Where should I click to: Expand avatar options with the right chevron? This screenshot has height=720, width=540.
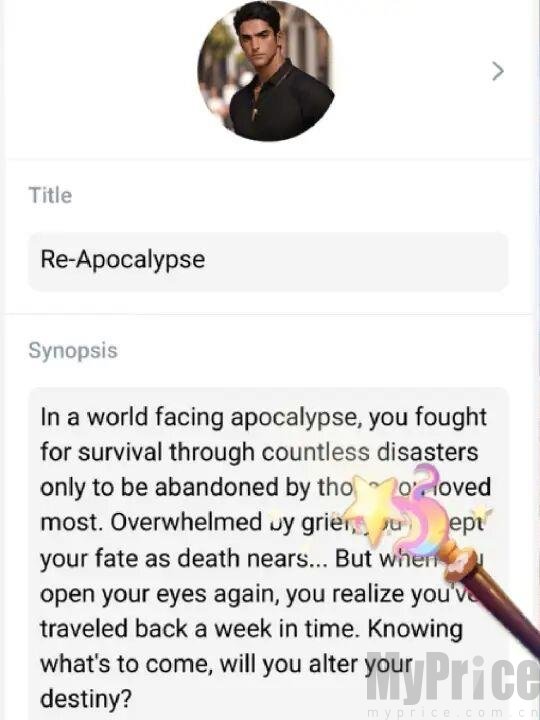(498, 71)
